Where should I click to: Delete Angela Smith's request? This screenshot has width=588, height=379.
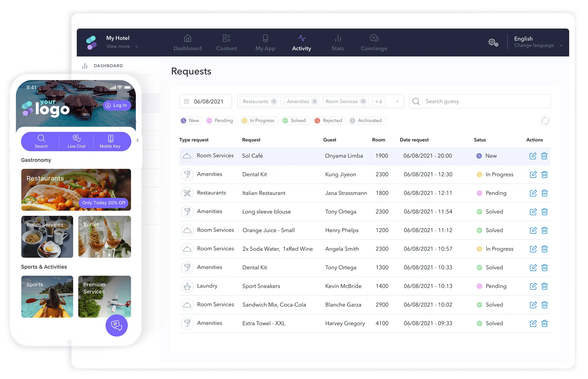(544, 249)
